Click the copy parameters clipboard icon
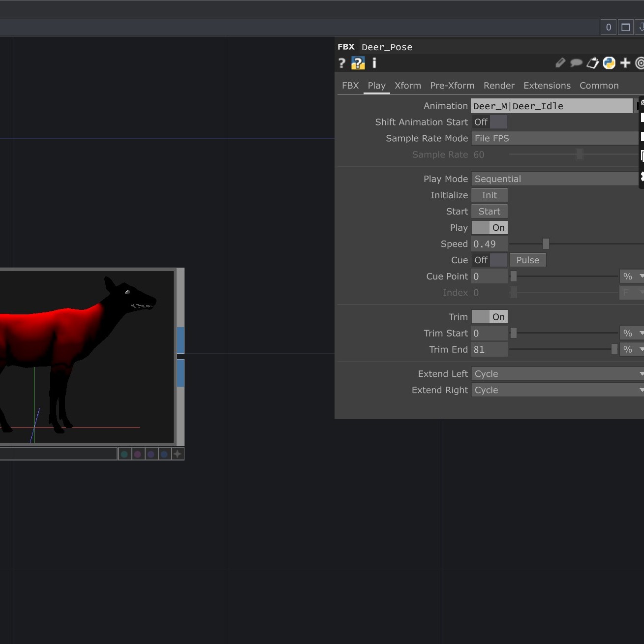The width and height of the screenshot is (644, 644). tap(592, 63)
